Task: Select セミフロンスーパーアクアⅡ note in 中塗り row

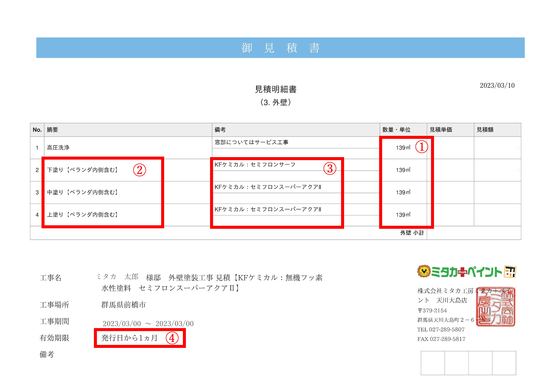Action: [268, 187]
